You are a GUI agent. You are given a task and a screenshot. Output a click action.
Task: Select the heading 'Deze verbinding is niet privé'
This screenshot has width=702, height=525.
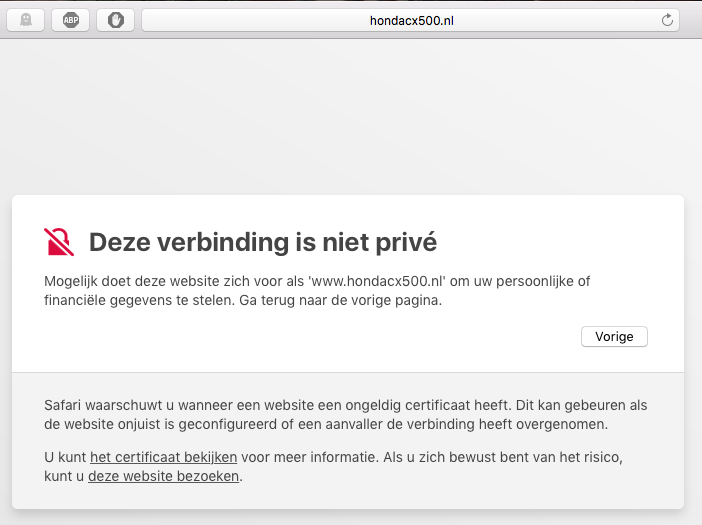[x=263, y=242]
